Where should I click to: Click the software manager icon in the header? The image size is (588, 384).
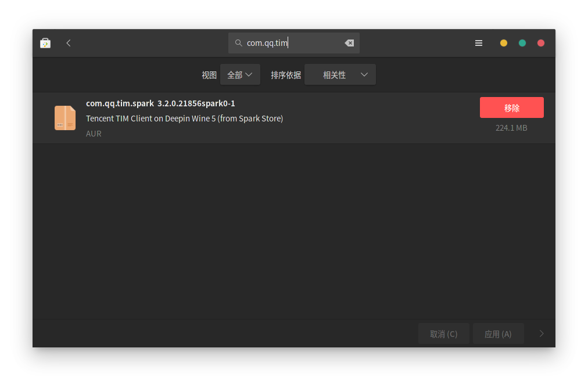pos(45,43)
